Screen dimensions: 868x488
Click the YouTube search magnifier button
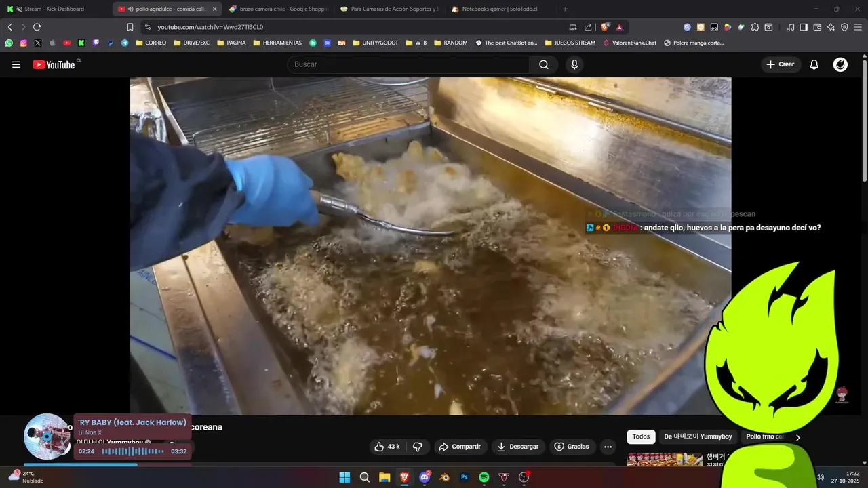(544, 64)
